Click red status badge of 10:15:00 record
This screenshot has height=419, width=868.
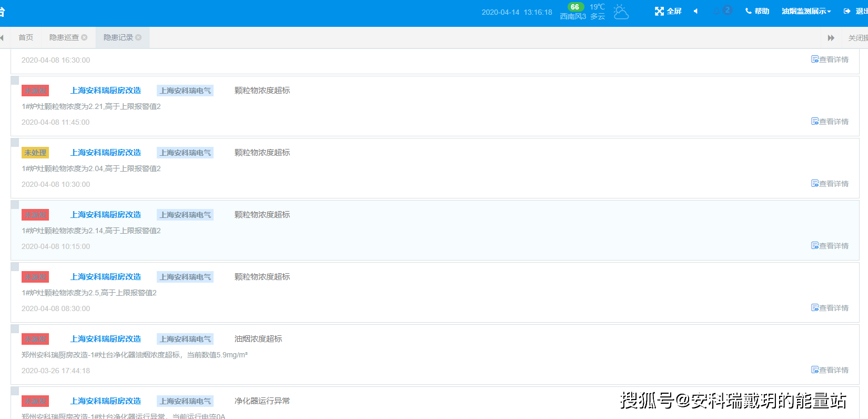[x=35, y=215]
